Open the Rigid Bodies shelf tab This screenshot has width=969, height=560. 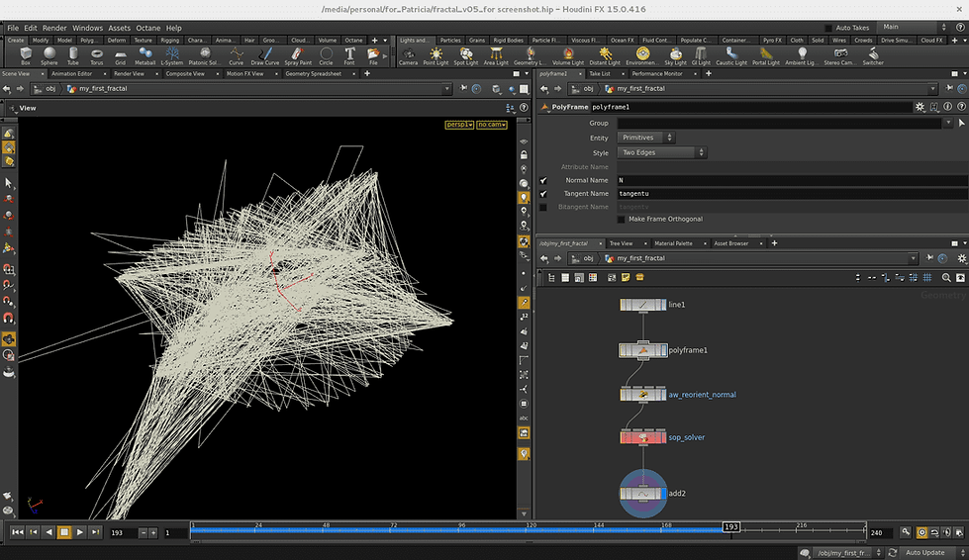click(508, 41)
